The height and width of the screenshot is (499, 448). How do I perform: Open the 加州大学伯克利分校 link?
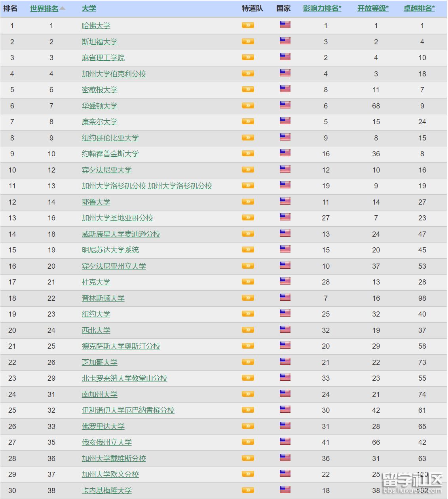coord(114,74)
